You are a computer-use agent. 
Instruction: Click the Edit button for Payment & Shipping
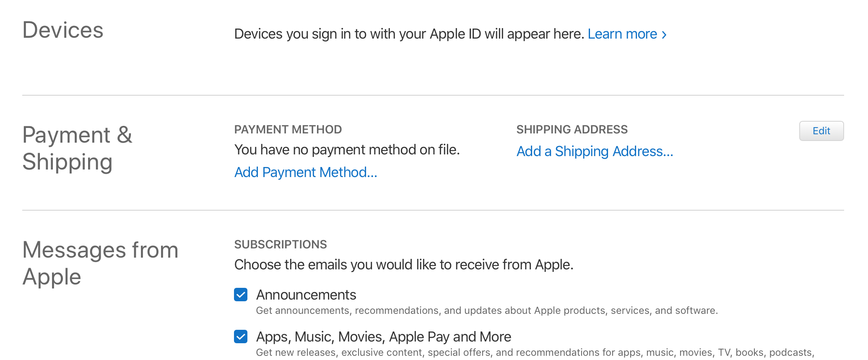click(x=821, y=131)
